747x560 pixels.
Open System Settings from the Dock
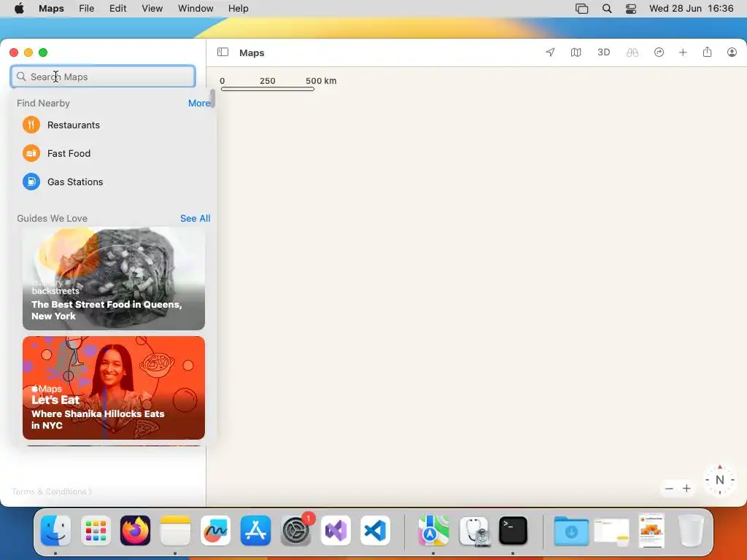point(296,531)
